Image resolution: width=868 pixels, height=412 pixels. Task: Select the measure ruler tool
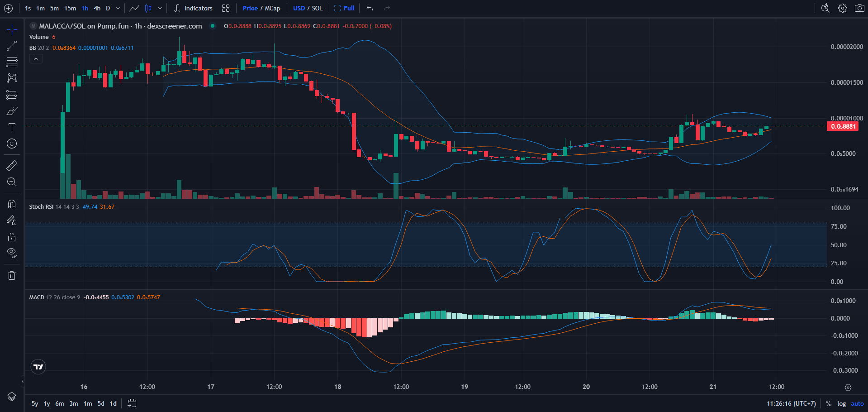click(x=11, y=165)
